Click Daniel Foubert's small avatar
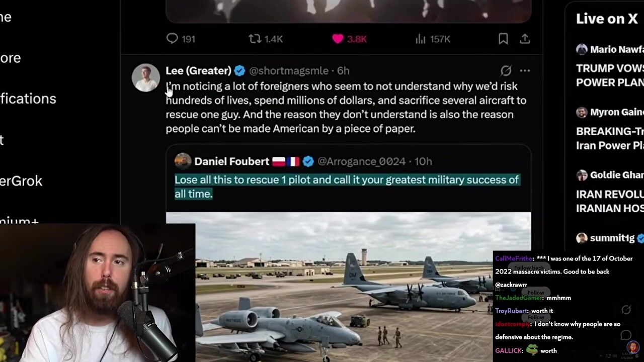 [x=183, y=161]
